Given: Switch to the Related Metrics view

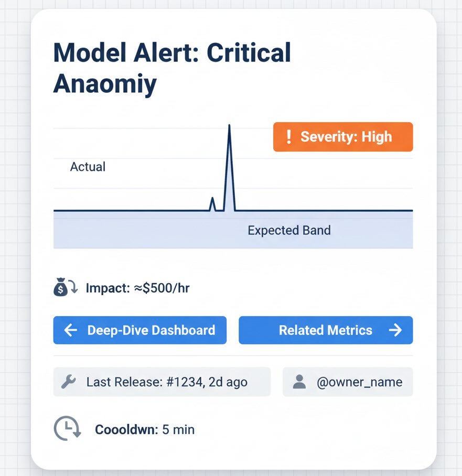Looking at the screenshot, I should pos(325,330).
